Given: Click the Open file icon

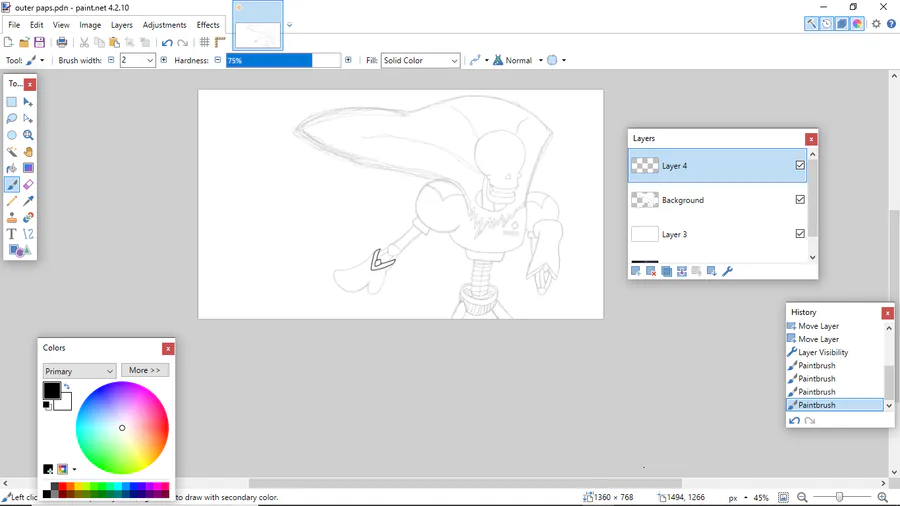Looking at the screenshot, I should point(24,42).
